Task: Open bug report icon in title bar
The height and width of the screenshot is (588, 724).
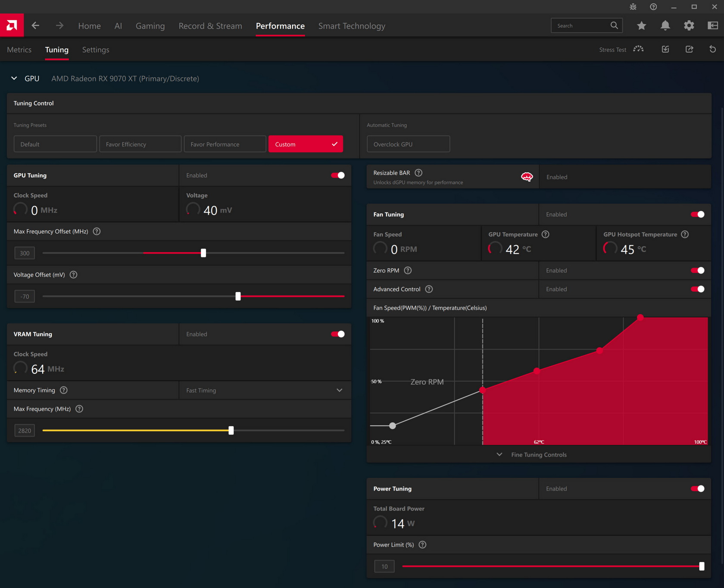Action: (x=633, y=7)
